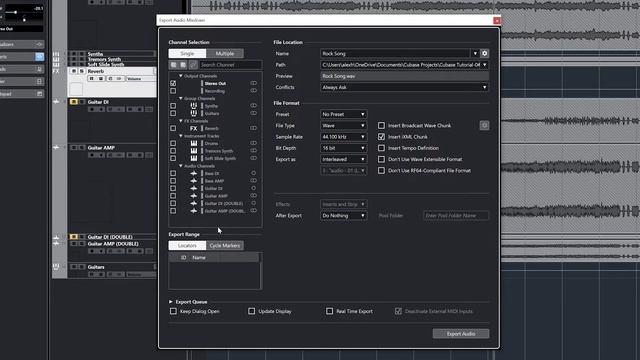Viewport: 640px width, 360px height.
Task: Open the Preset dropdown
Action: (343, 114)
